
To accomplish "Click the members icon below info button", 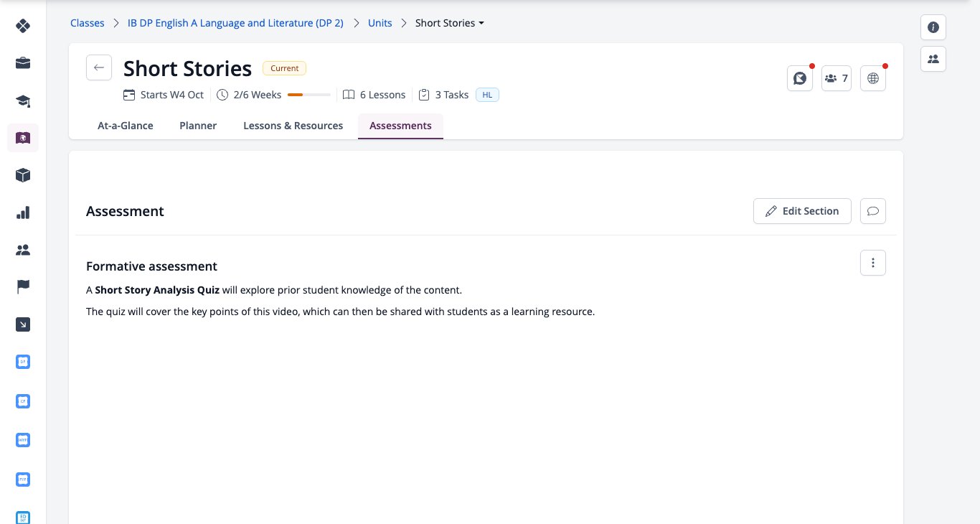I will (x=933, y=59).
